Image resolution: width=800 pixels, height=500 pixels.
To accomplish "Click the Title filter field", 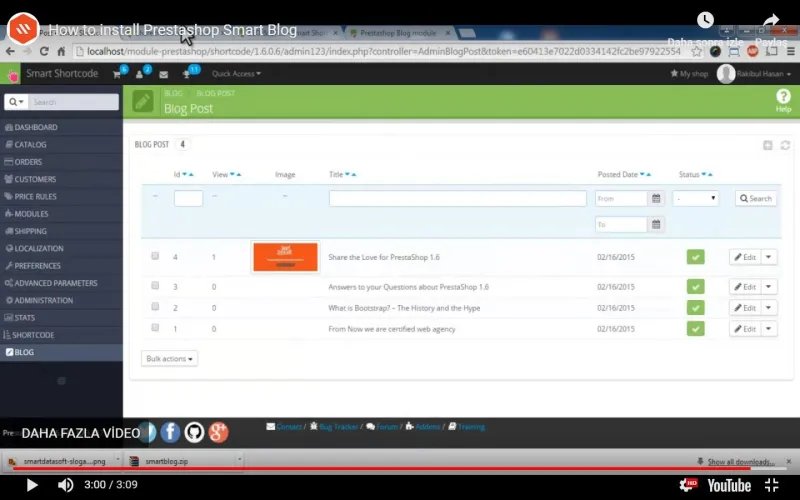I will (458, 198).
